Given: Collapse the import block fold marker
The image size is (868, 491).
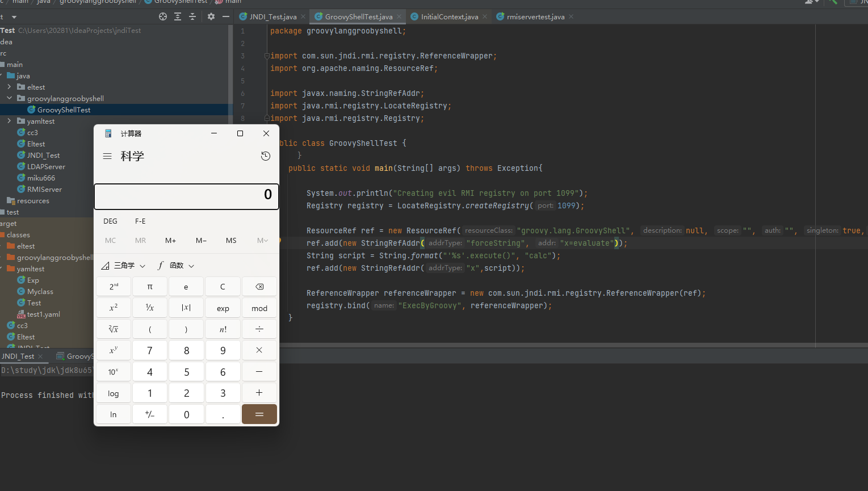Looking at the screenshot, I should (266, 56).
